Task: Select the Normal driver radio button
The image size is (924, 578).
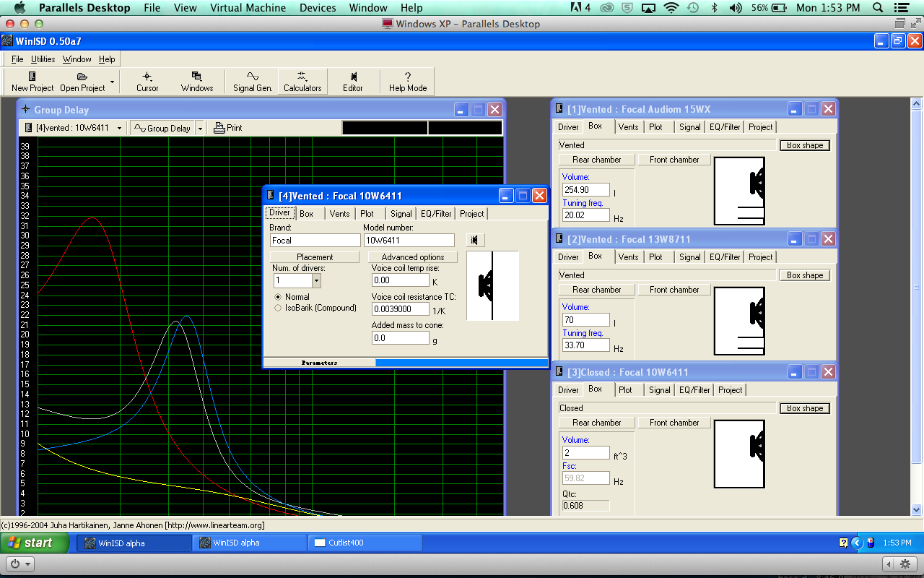Action: pos(278,297)
